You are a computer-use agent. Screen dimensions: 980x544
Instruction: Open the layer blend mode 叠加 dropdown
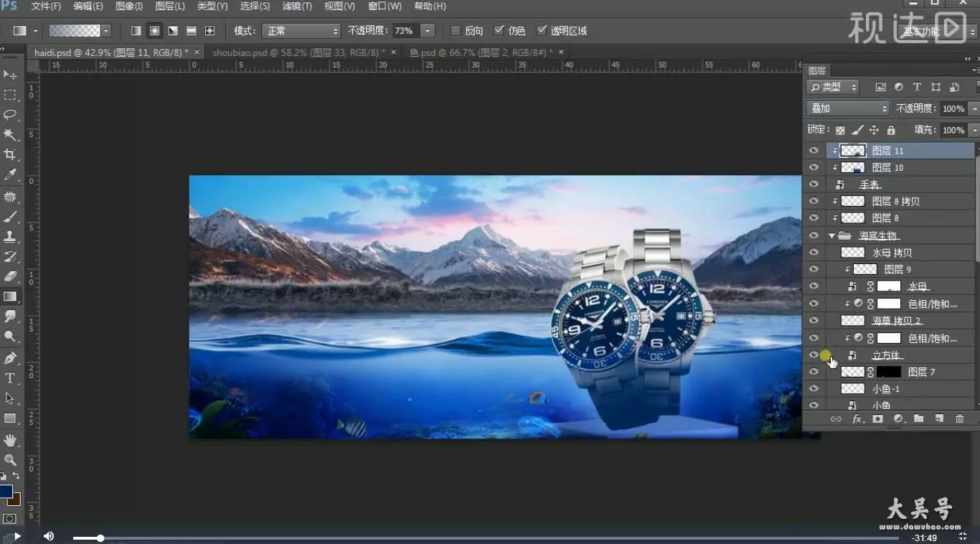click(849, 108)
